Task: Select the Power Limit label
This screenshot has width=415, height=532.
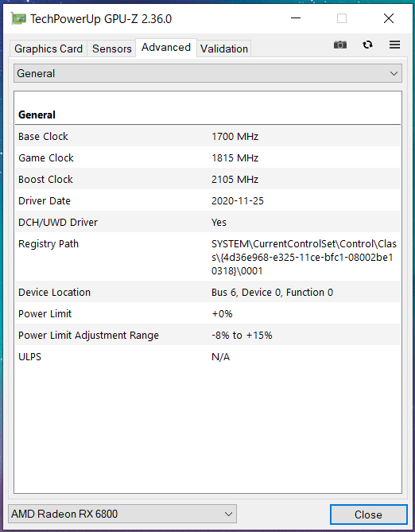Action: coord(45,313)
